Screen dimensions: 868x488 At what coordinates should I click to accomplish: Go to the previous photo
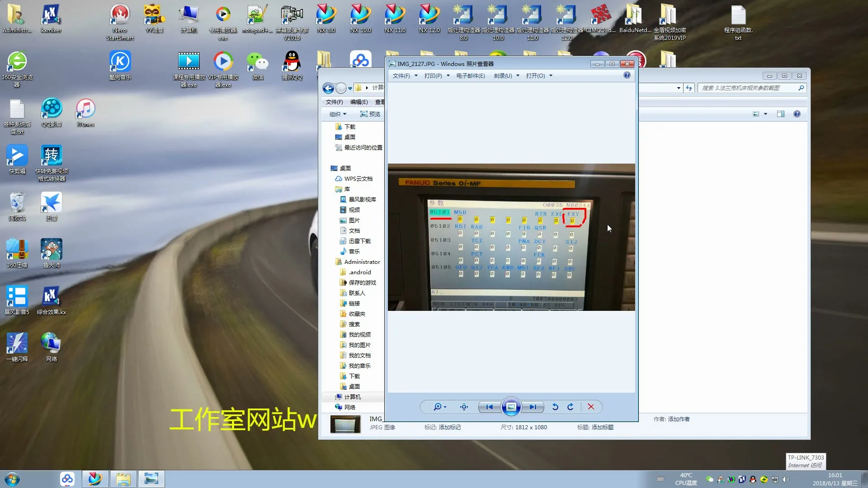(x=490, y=407)
